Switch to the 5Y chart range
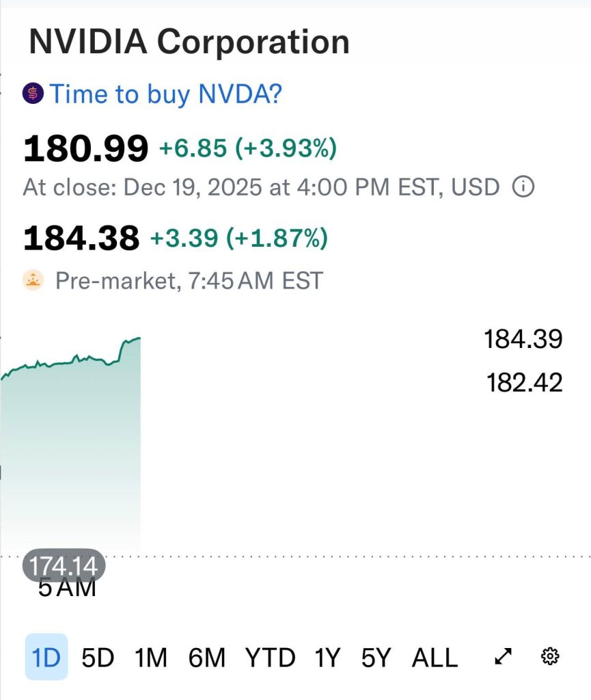Viewport: 591px width, 700px height. click(x=376, y=658)
